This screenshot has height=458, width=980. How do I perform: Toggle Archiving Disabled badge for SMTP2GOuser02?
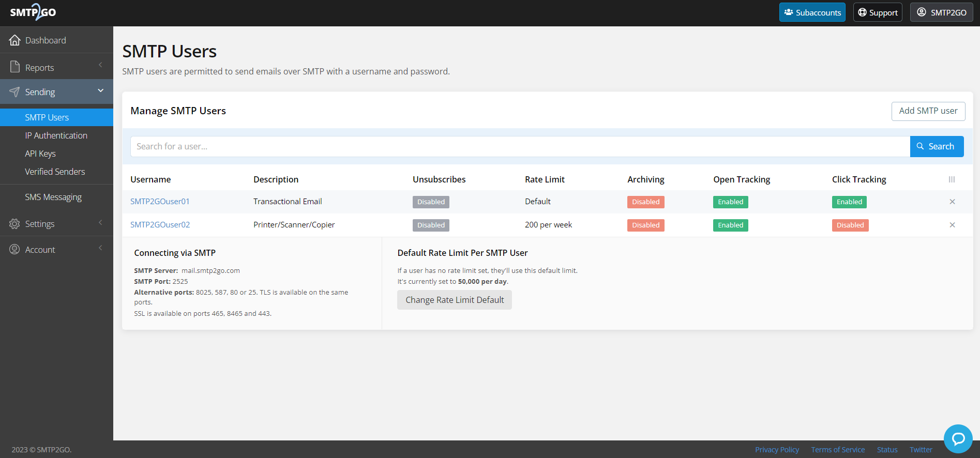(646, 225)
